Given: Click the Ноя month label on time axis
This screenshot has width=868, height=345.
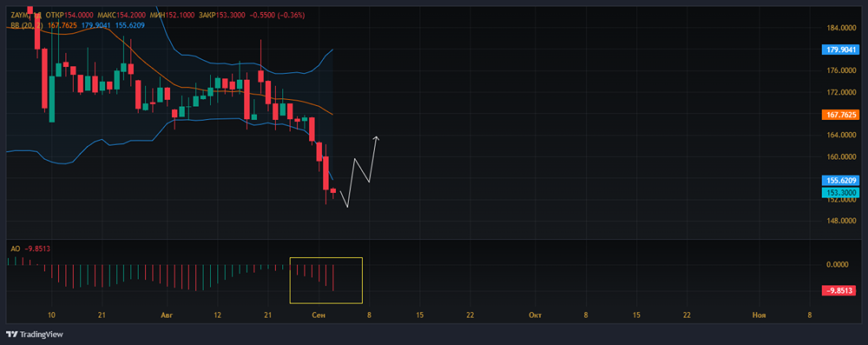Looking at the screenshot, I should tap(759, 315).
